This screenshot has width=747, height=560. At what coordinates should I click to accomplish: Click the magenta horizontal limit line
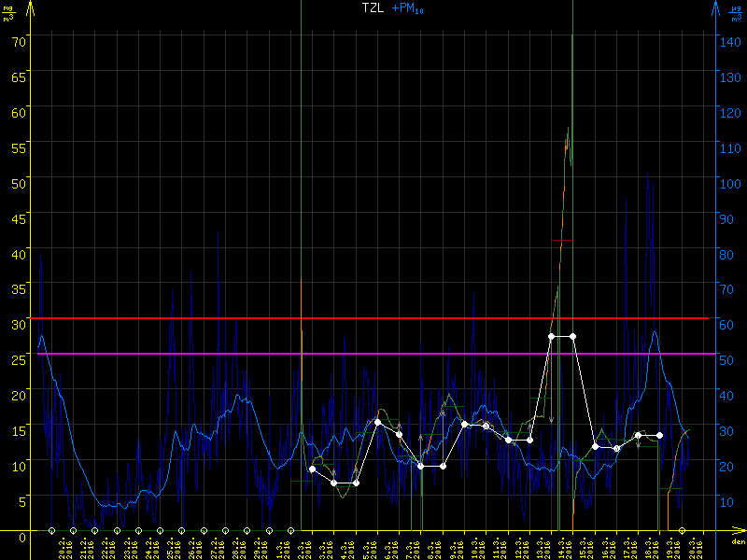187,354
